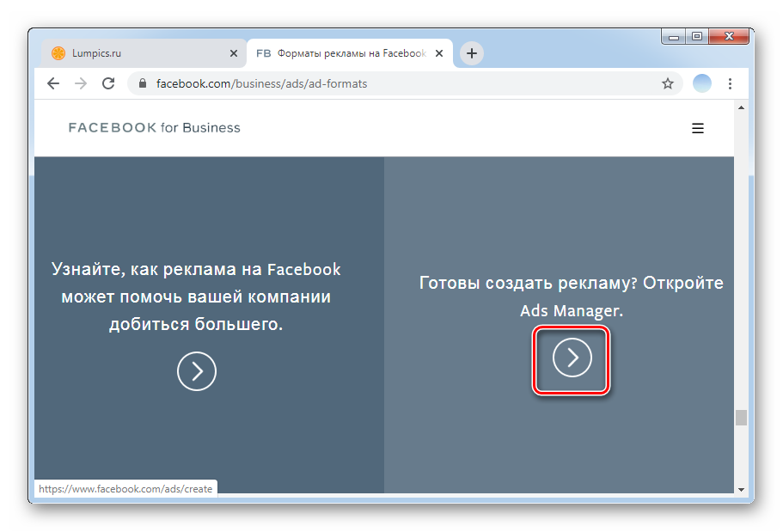Open the Chrome three-dot menu
This screenshot has width=783, height=532.
click(730, 83)
